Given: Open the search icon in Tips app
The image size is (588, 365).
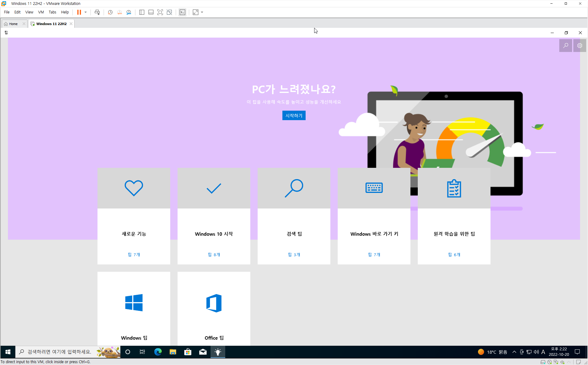Looking at the screenshot, I should pos(565,46).
